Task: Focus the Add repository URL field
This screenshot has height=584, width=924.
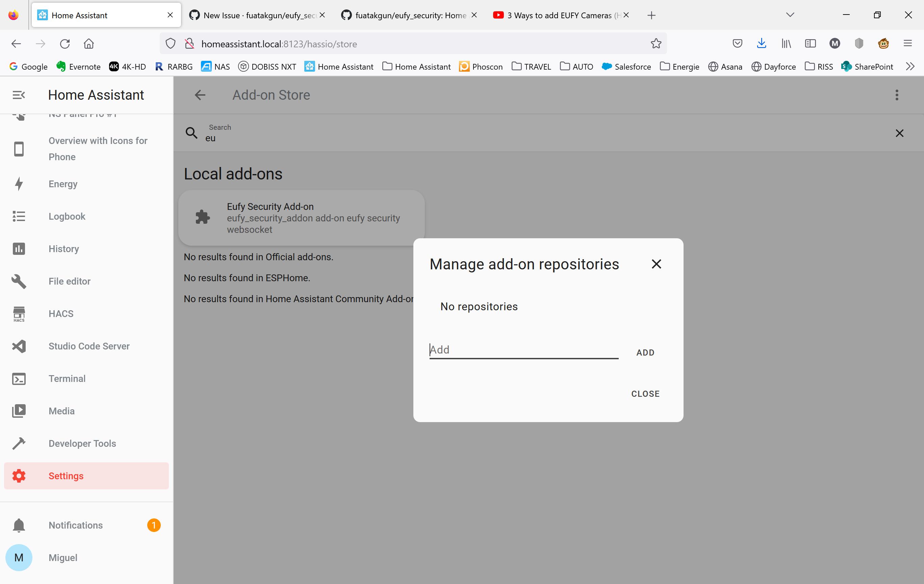Action: (x=523, y=350)
